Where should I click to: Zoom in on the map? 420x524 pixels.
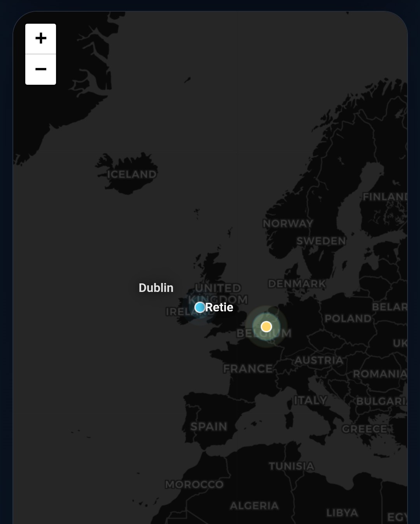[40, 38]
